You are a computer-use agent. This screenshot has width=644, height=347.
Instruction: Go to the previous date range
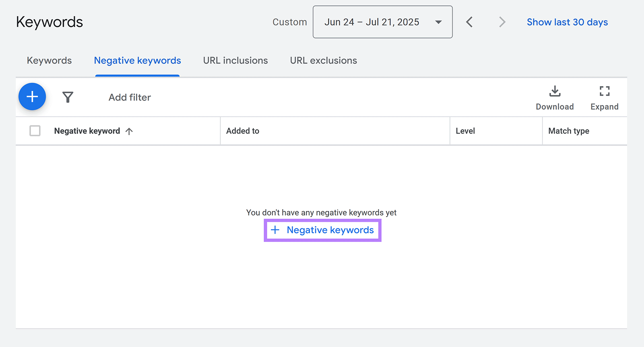pos(469,22)
